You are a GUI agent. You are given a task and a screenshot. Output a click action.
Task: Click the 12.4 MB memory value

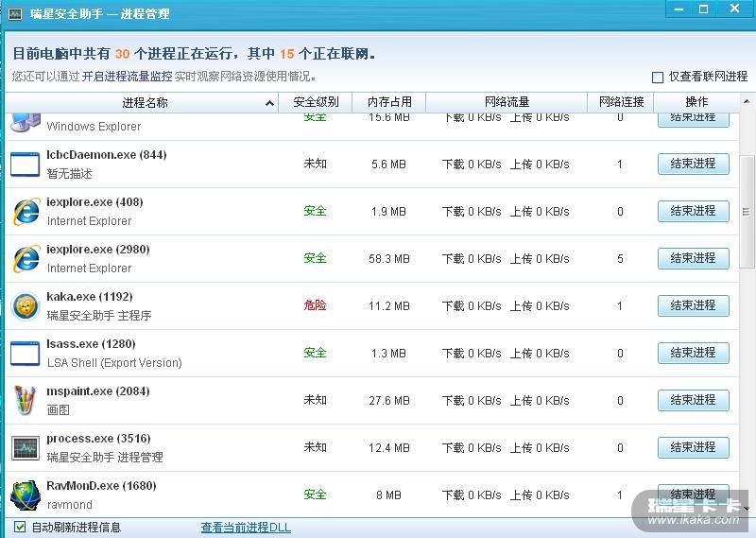[x=389, y=448]
